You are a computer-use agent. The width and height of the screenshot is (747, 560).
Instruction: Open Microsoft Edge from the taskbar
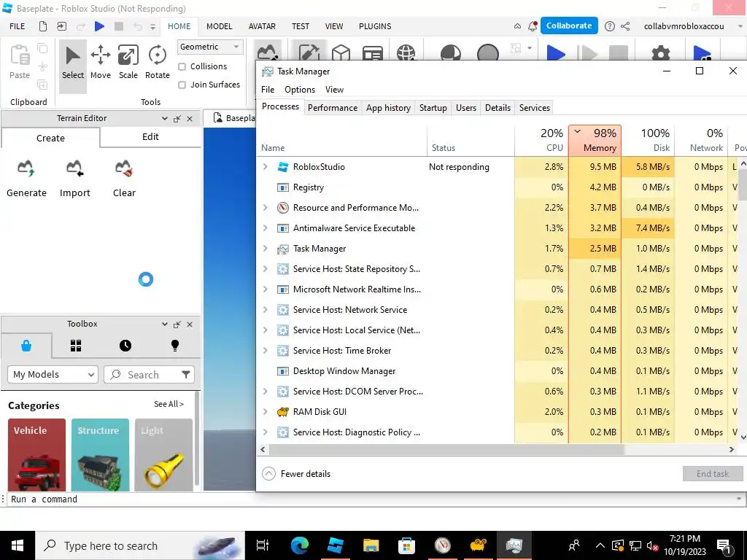pos(300,545)
